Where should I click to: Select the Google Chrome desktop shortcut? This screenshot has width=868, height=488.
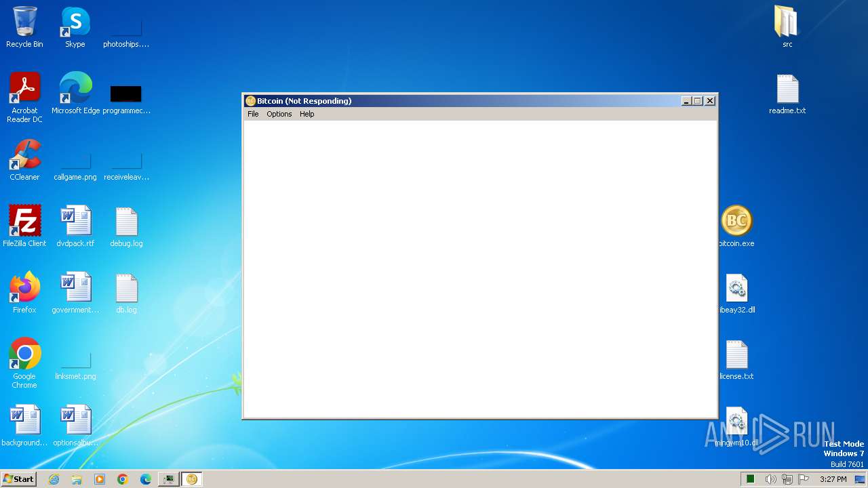click(x=24, y=363)
